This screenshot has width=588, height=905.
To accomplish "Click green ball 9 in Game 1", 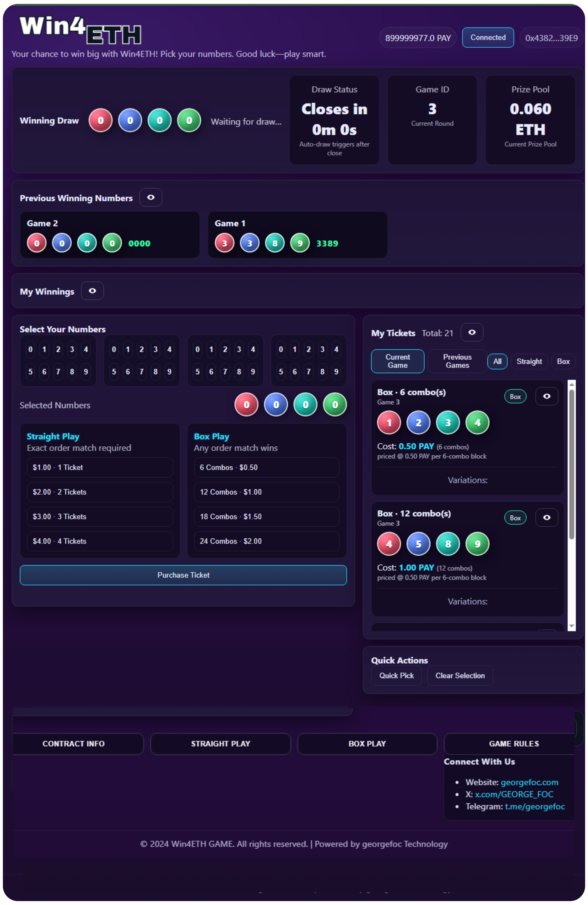I will [x=300, y=243].
